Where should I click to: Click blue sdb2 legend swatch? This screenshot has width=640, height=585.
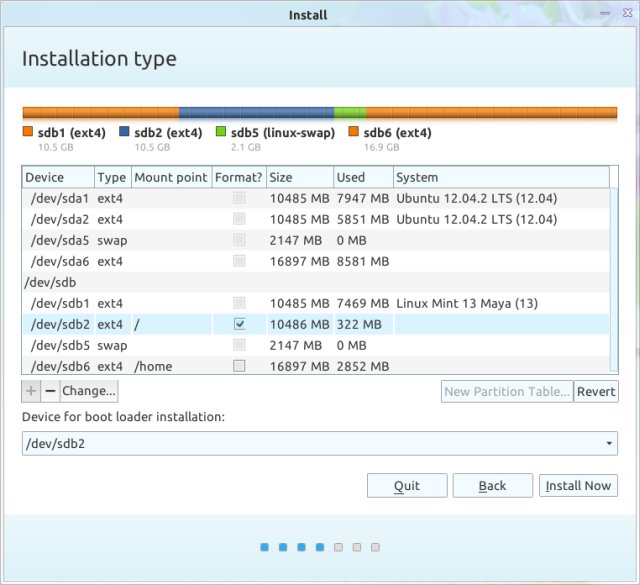pos(124,131)
